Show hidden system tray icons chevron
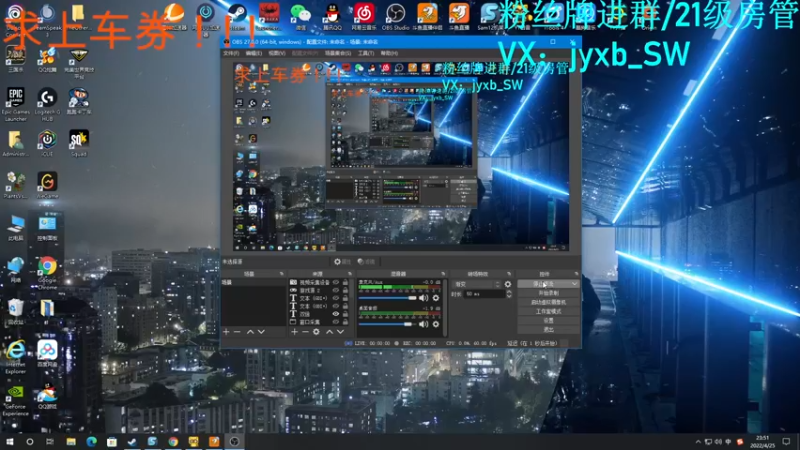This screenshot has height=450, width=800. (x=698, y=441)
